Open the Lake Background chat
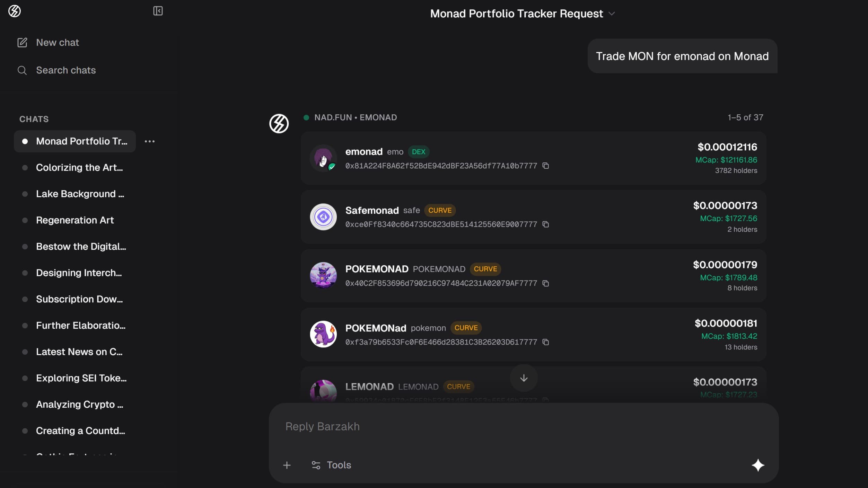 (x=80, y=194)
